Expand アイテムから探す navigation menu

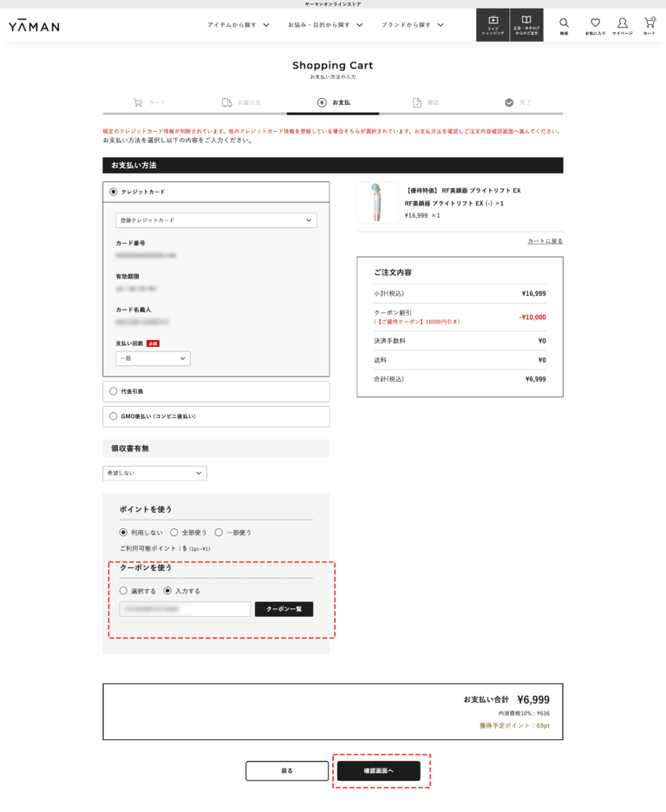pyautogui.click(x=238, y=25)
